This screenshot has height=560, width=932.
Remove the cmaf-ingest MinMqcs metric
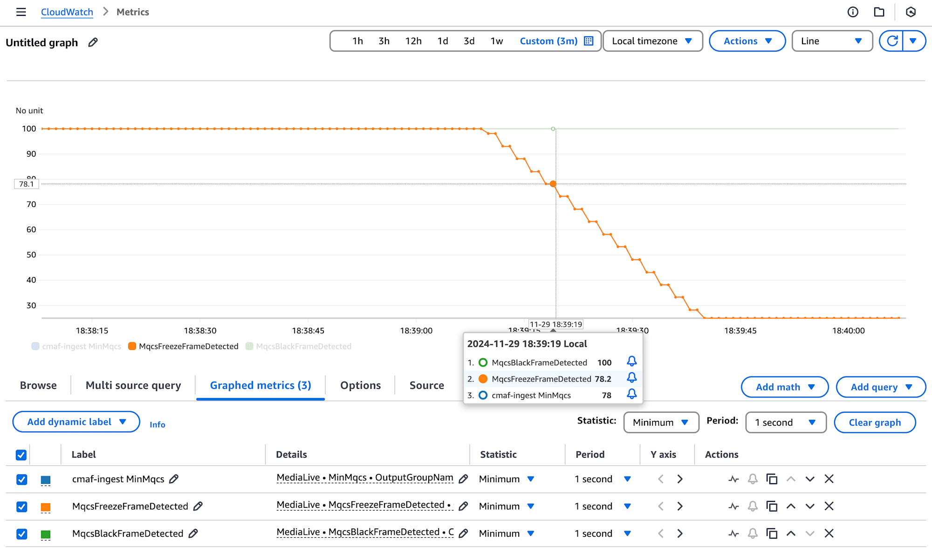(x=829, y=479)
